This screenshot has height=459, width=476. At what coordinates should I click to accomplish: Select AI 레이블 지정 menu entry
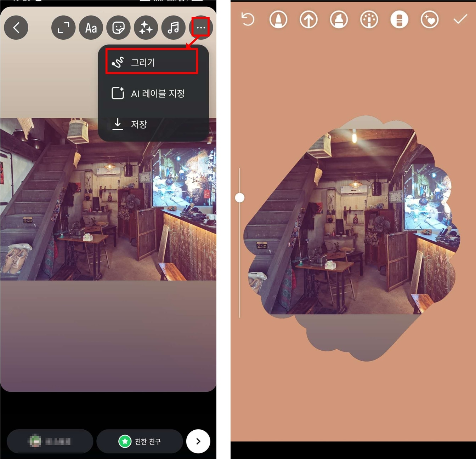tap(153, 93)
